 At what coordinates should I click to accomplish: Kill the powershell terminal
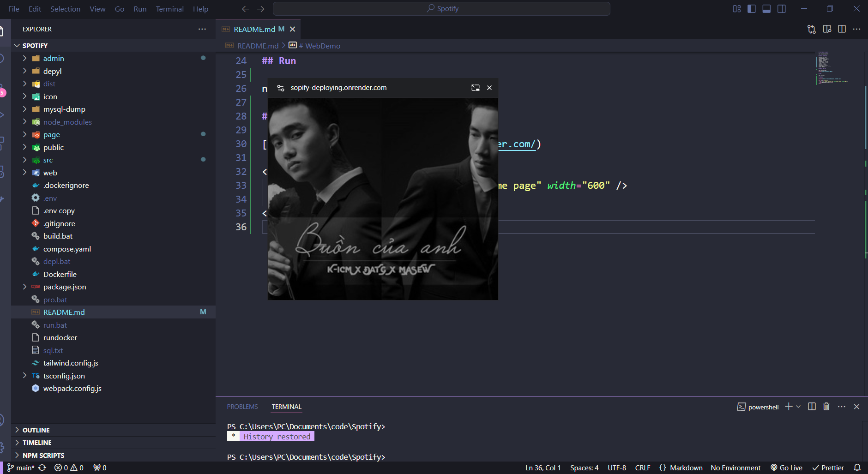pyautogui.click(x=826, y=407)
